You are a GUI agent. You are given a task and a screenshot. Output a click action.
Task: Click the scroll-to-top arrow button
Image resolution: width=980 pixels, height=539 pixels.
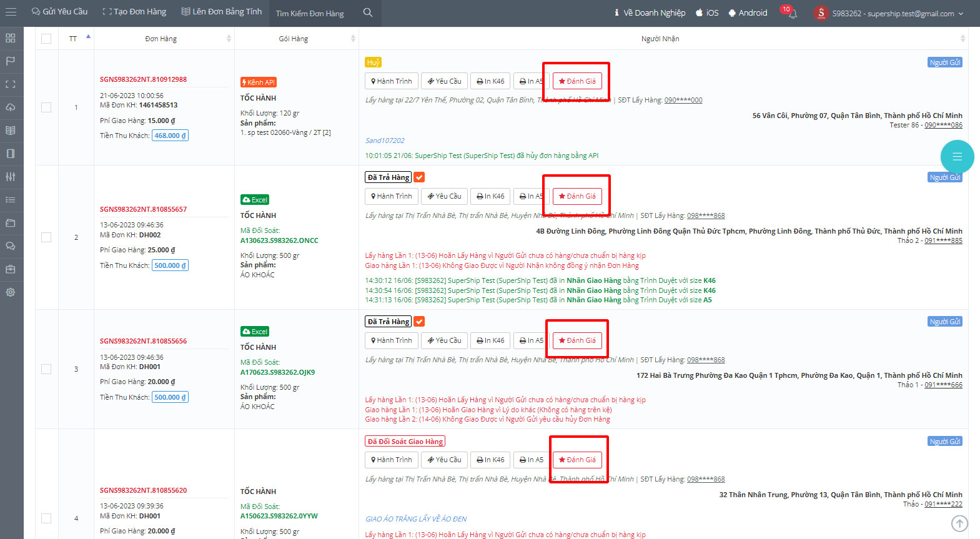pos(959,523)
